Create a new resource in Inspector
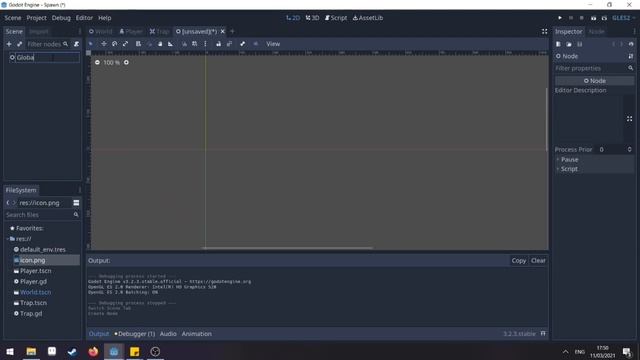This screenshot has width=640, height=360. point(558,44)
